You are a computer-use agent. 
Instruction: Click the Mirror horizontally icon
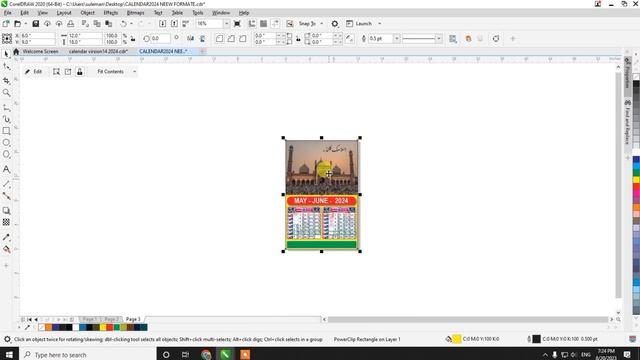[190, 38]
